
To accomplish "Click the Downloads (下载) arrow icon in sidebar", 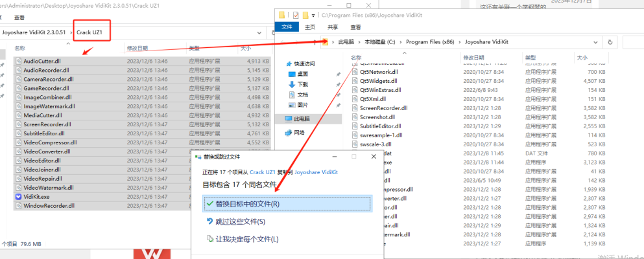I will (x=292, y=84).
